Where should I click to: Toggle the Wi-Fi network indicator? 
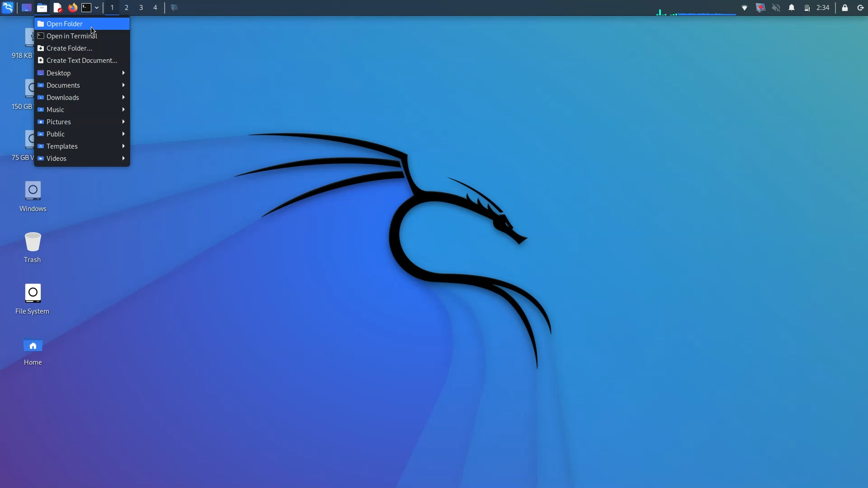[745, 8]
